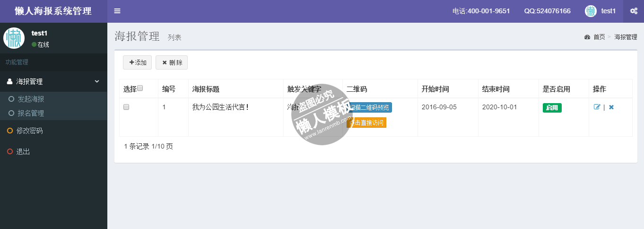Check the checkbox for row 1
The image size is (644, 229).
tap(126, 107)
